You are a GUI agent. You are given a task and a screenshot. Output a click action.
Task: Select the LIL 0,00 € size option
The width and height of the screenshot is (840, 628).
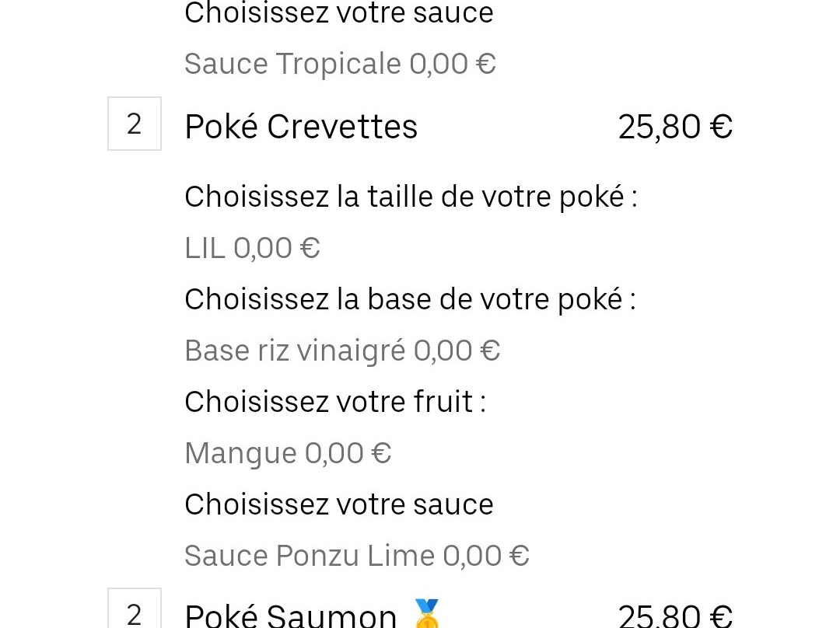(252, 248)
